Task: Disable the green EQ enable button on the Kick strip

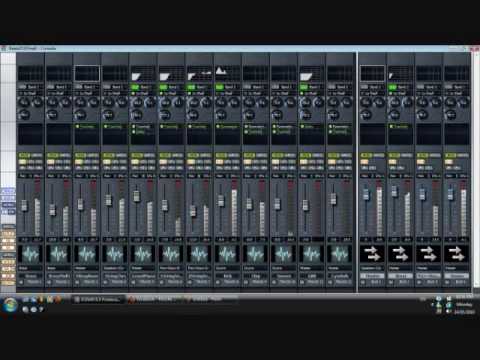Action: tap(219, 87)
